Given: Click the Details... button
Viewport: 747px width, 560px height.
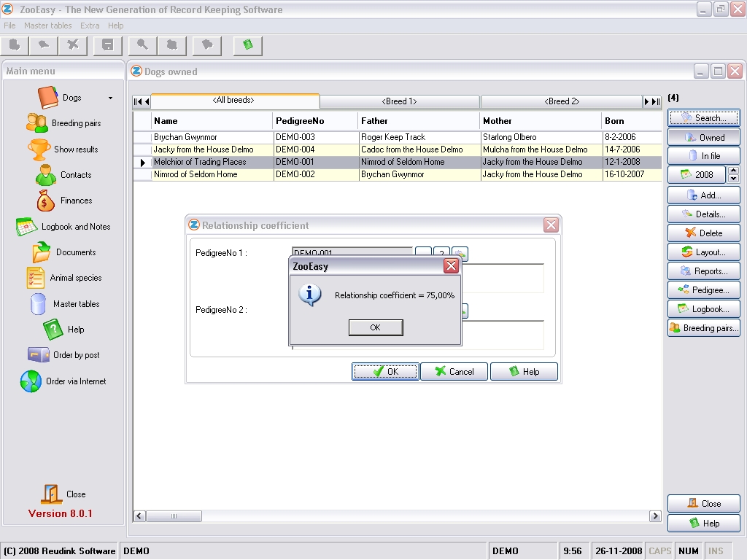Looking at the screenshot, I should [704, 214].
